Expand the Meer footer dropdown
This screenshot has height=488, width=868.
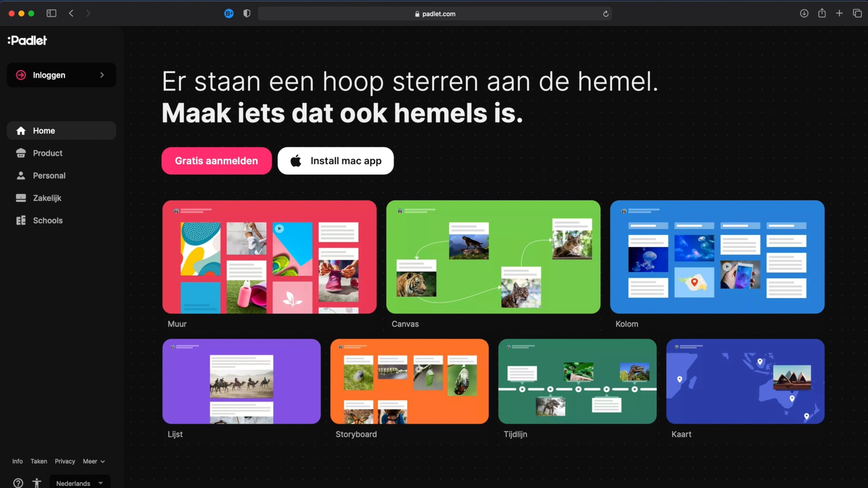(94, 461)
